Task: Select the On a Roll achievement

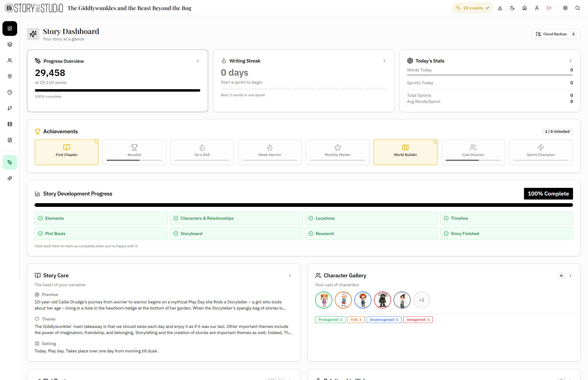Action: (x=202, y=152)
